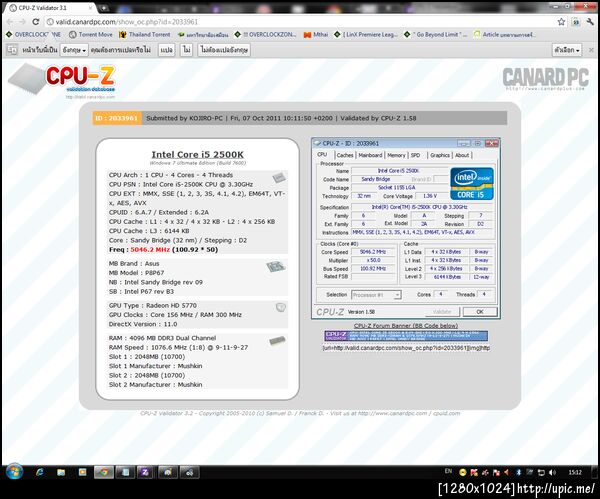
Task: Click the CPU chip icon beside CPU Arch
Action: pyautogui.click(x=279, y=177)
